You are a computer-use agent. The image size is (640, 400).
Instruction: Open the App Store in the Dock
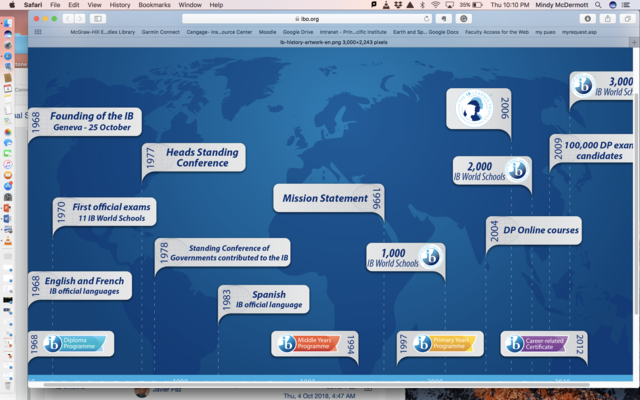(8, 186)
